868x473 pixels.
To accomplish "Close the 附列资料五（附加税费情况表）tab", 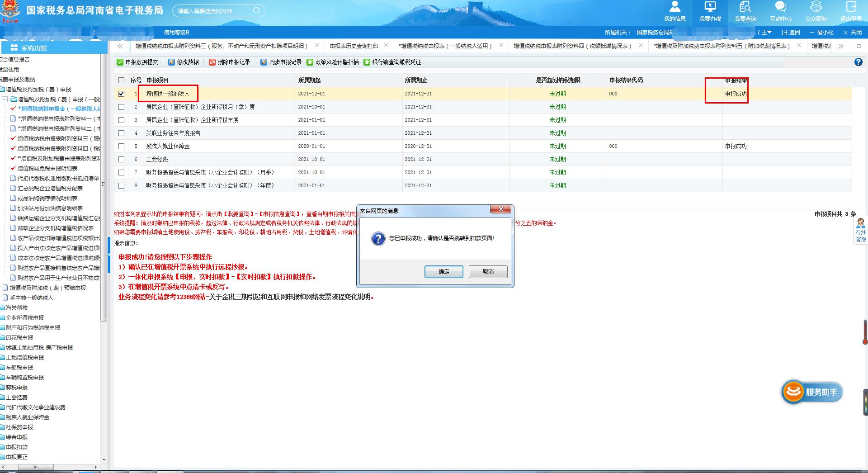I will point(799,46).
